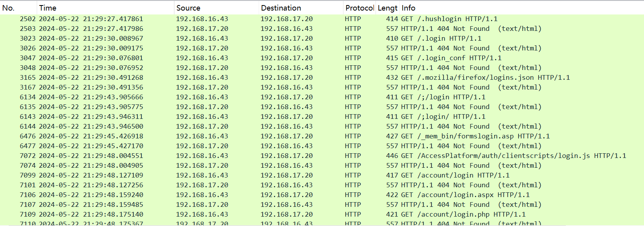Screen dimensions: 644x226
Task: Sort by the Protocol column header
Action: pyautogui.click(x=359, y=8)
